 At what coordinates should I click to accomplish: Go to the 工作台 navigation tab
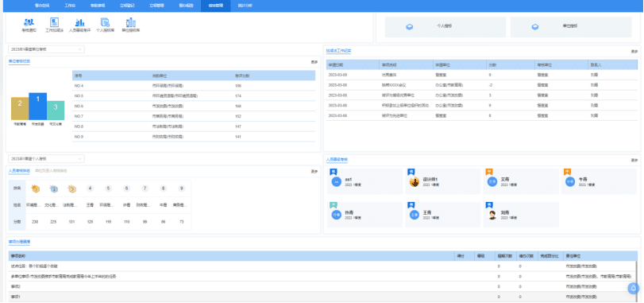[70, 6]
